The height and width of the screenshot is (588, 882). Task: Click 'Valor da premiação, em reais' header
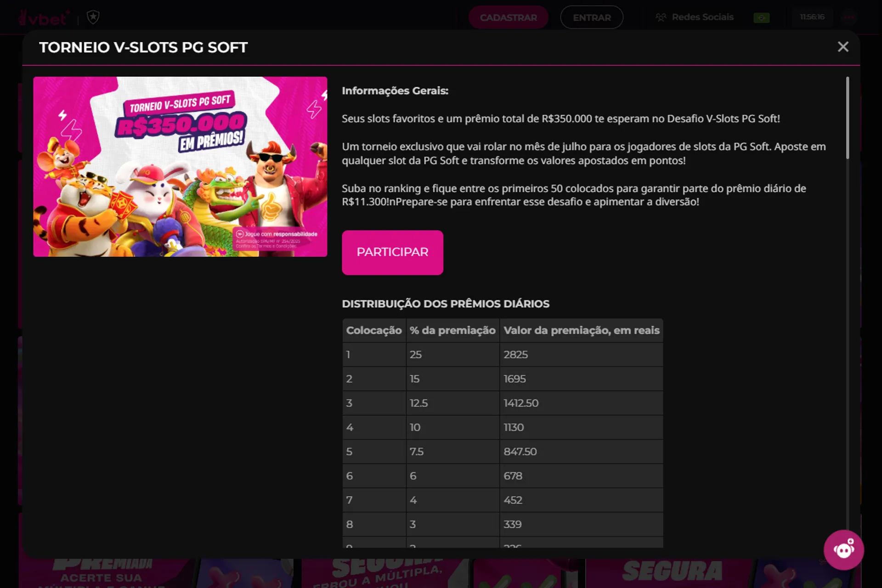pos(582,330)
